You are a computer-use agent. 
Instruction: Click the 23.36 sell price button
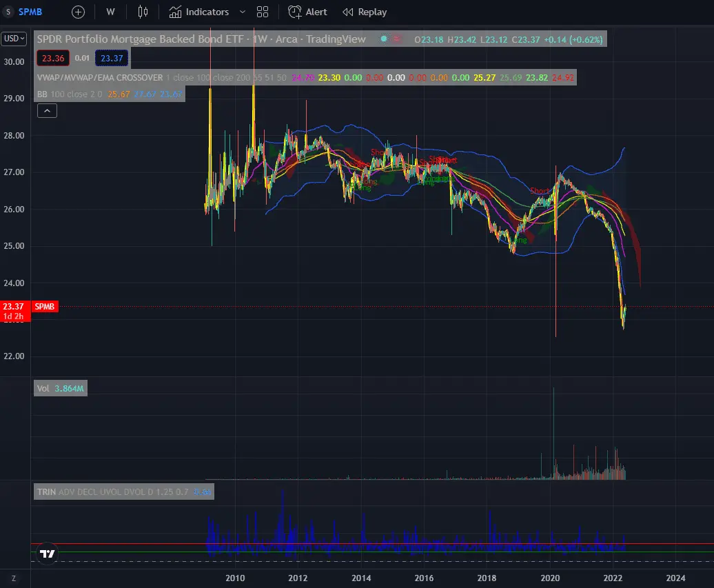coord(53,59)
